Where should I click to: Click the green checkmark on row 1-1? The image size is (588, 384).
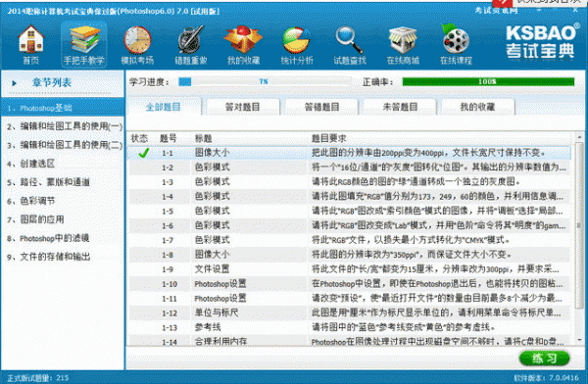[x=144, y=153]
